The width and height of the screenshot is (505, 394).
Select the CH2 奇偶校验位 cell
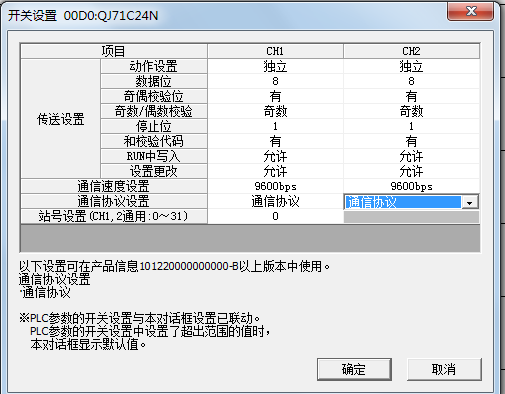412,96
